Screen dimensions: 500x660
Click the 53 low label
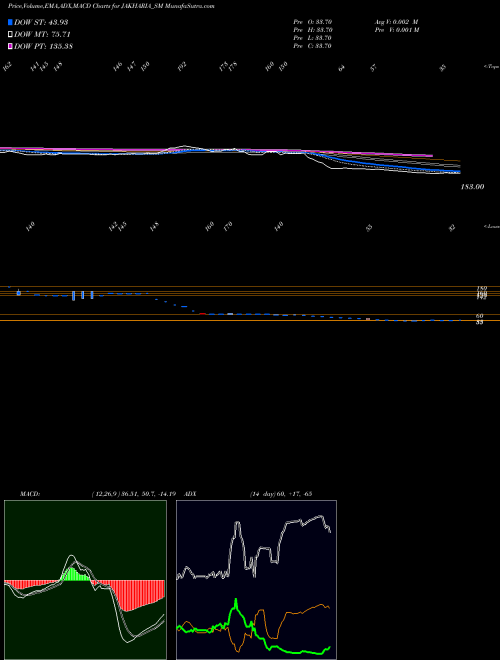click(x=369, y=228)
